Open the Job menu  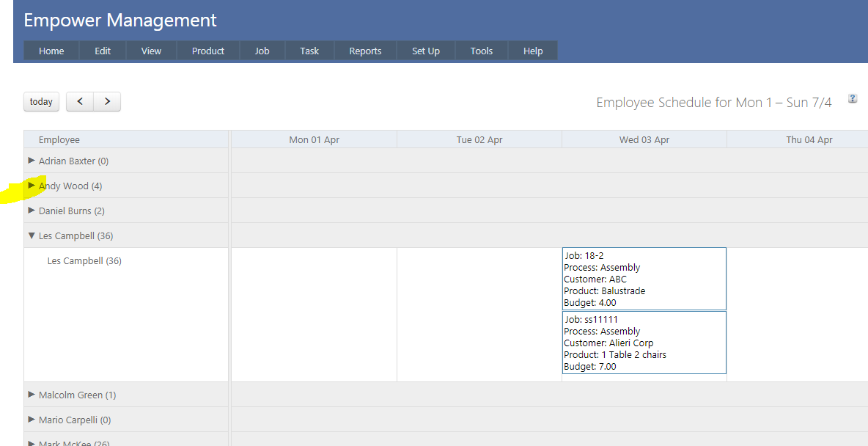click(262, 51)
